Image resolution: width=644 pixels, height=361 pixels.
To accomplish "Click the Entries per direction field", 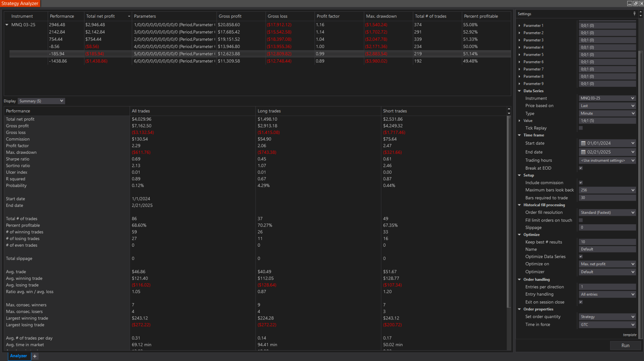I will [x=607, y=287].
